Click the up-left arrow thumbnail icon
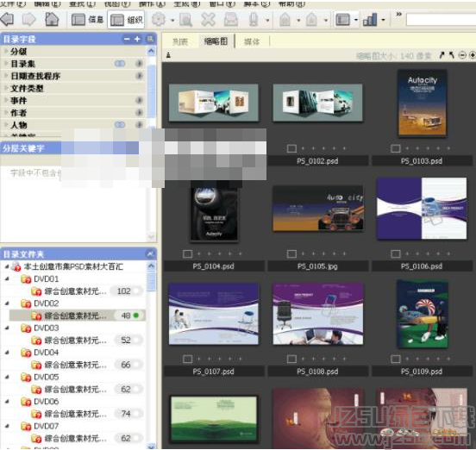The width and height of the screenshot is (476, 450). click(452, 55)
